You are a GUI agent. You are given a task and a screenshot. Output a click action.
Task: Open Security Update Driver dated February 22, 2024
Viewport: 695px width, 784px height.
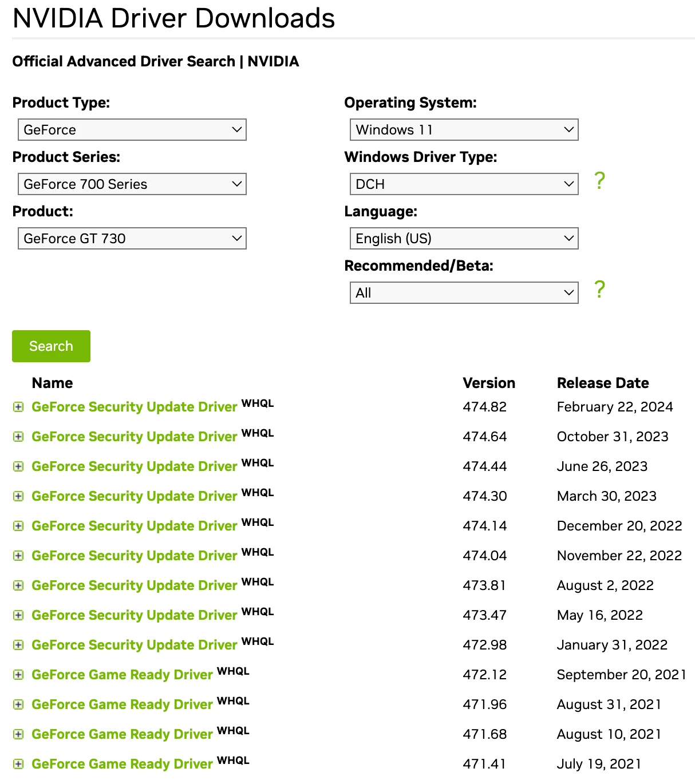point(134,407)
